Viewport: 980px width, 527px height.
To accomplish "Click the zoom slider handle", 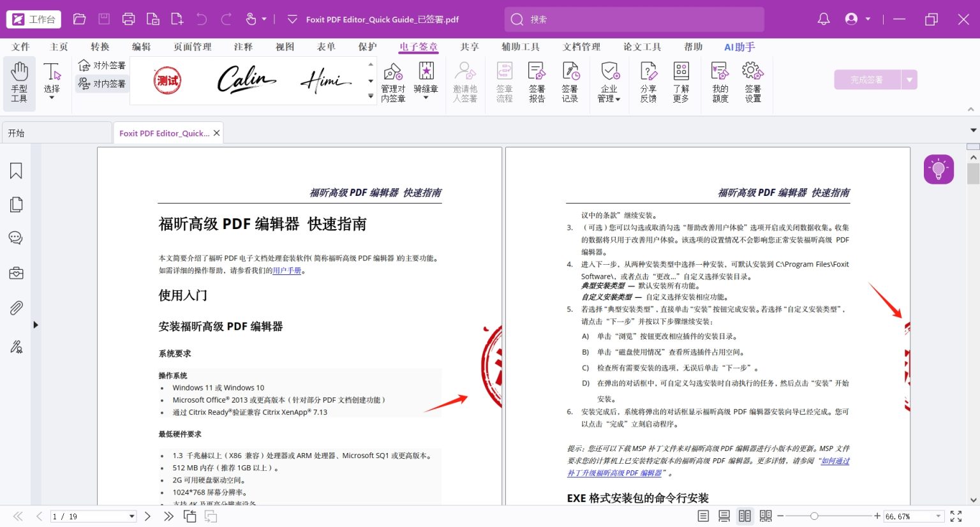I will (814, 516).
